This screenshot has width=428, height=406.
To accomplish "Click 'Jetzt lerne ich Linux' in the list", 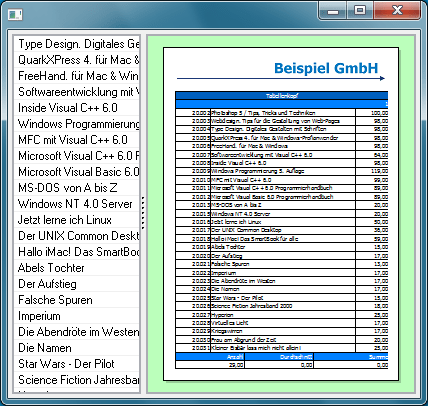I will click(x=77, y=220).
